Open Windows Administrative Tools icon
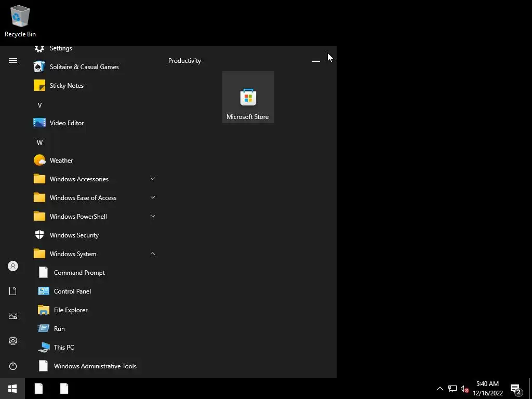This screenshot has height=399, width=532. click(44, 366)
